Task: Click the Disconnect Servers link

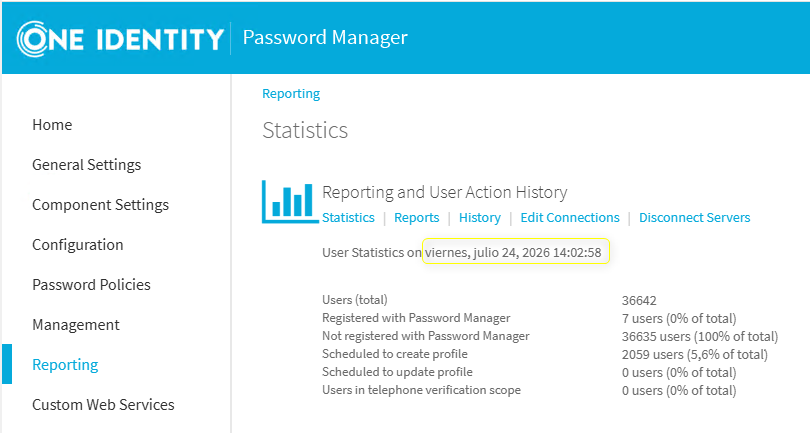Action: click(x=694, y=218)
